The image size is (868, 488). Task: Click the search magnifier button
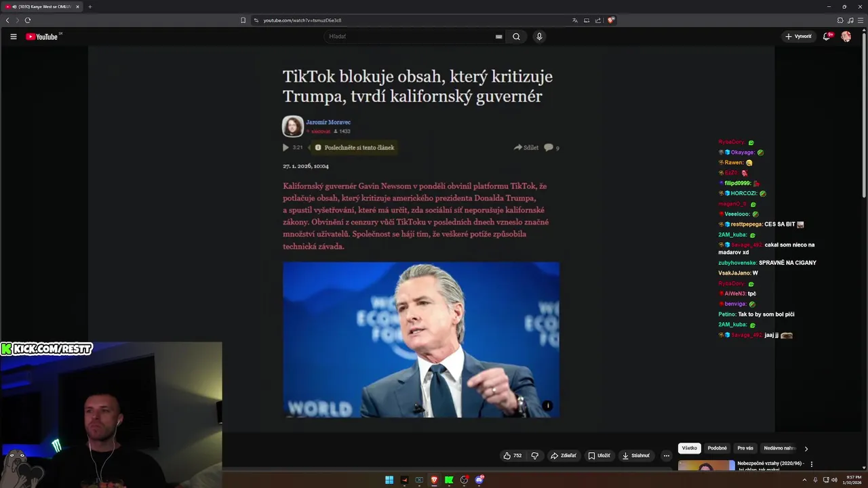516,37
